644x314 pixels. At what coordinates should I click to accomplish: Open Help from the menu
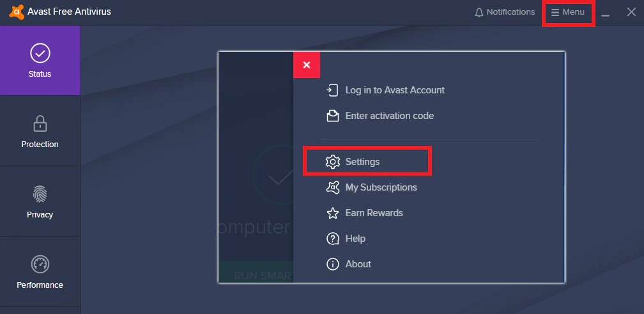[x=355, y=239]
